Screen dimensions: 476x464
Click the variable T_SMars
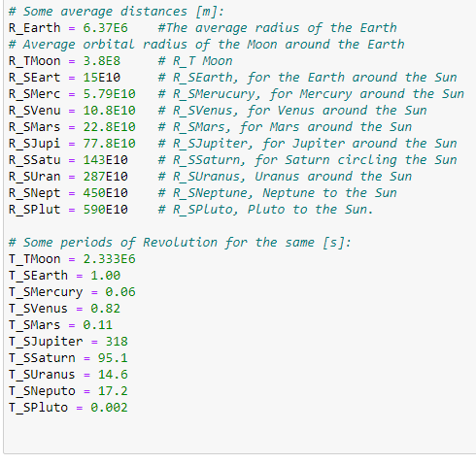(34, 325)
